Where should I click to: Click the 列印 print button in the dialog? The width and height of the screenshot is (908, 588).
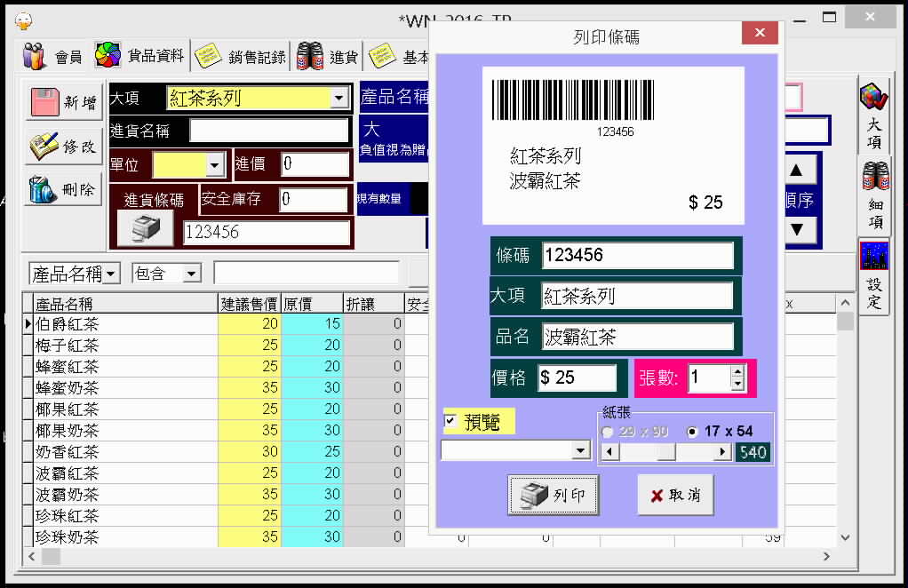point(553,495)
